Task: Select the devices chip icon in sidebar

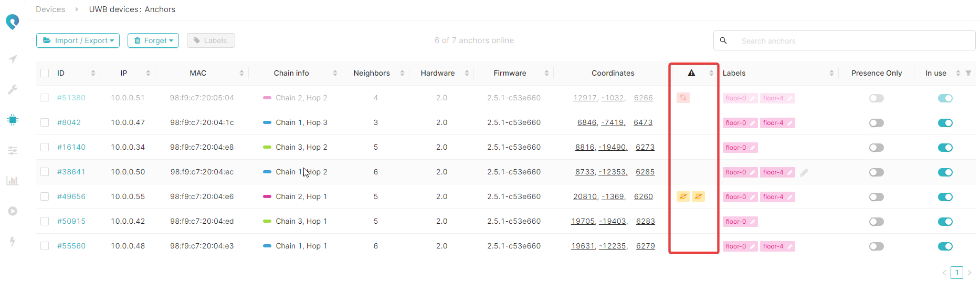Action: coord(13,120)
